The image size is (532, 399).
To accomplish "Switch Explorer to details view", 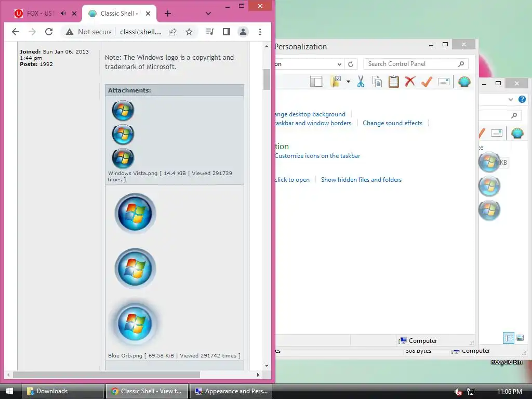I will [x=508, y=338].
